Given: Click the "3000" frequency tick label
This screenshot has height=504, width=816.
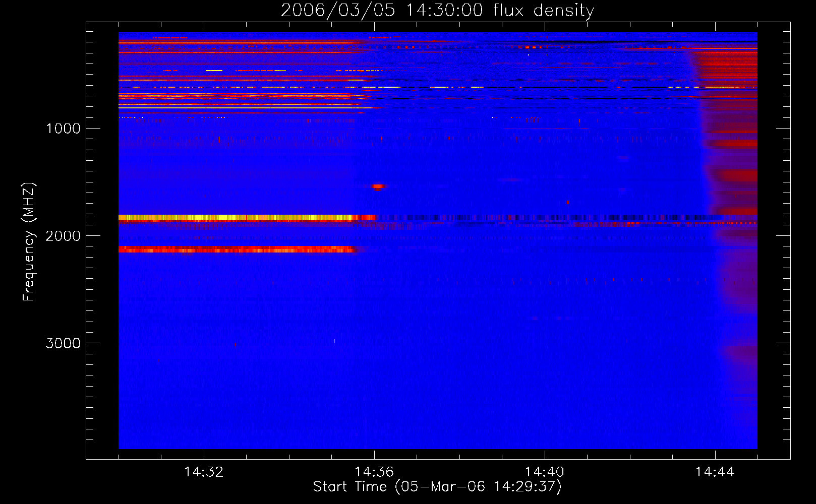Looking at the screenshot, I should (x=63, y=343).
